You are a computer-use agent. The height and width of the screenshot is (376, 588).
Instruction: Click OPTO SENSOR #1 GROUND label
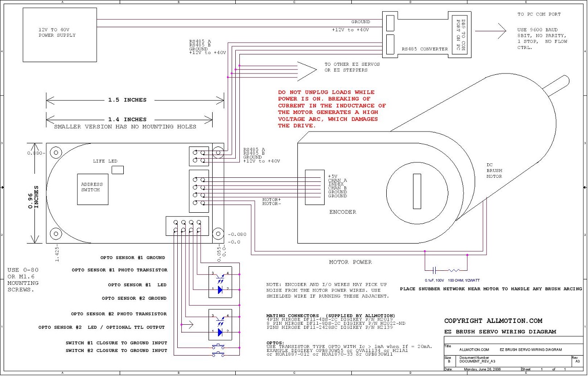point(133,258)
